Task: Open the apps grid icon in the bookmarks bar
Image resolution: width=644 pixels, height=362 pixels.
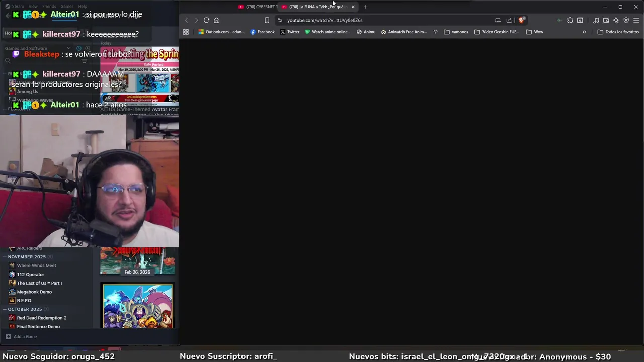Action: click(186, 32)
